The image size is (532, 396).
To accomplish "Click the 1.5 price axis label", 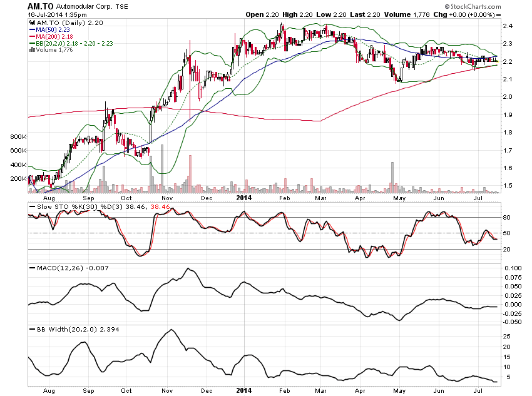I will (508, 186).
